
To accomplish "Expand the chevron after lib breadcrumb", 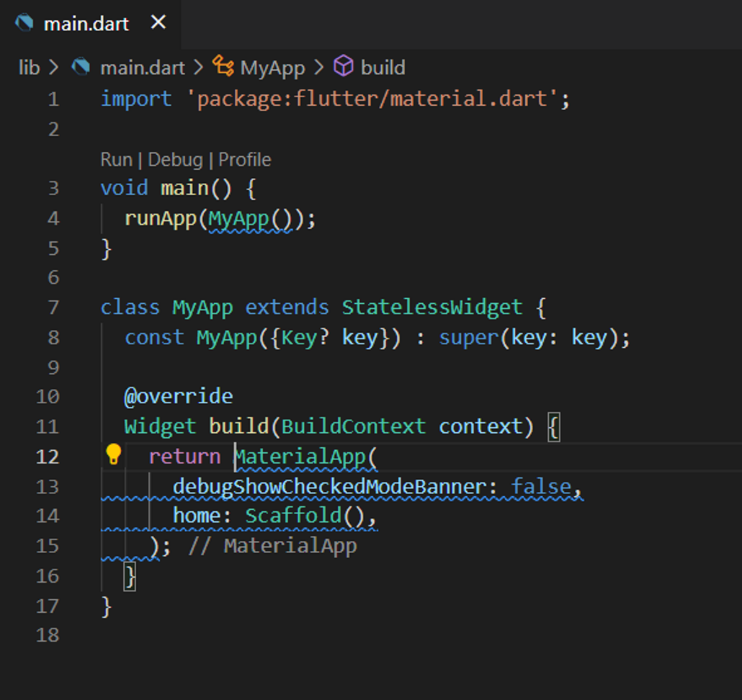I will tap(55, 68).
